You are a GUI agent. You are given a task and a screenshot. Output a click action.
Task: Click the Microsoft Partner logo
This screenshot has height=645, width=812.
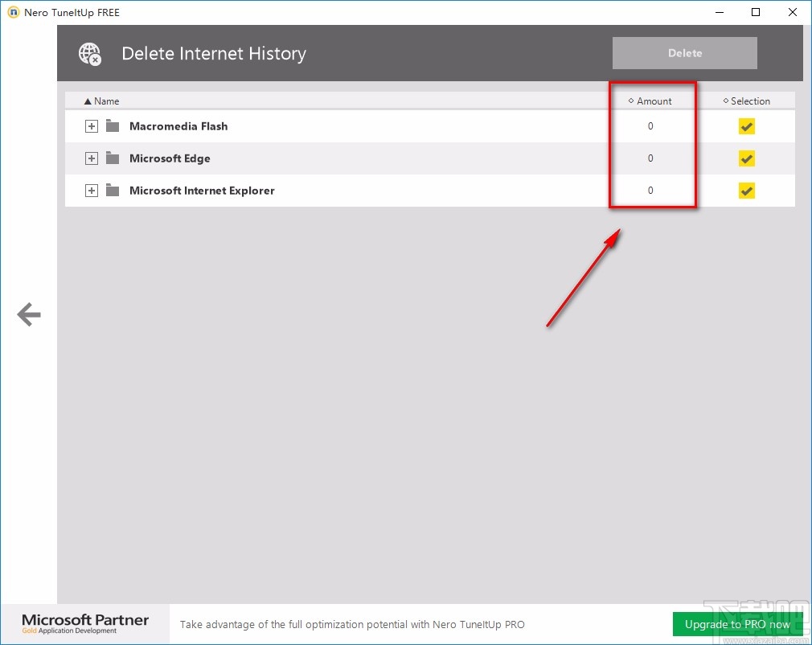tap(85, 623)
